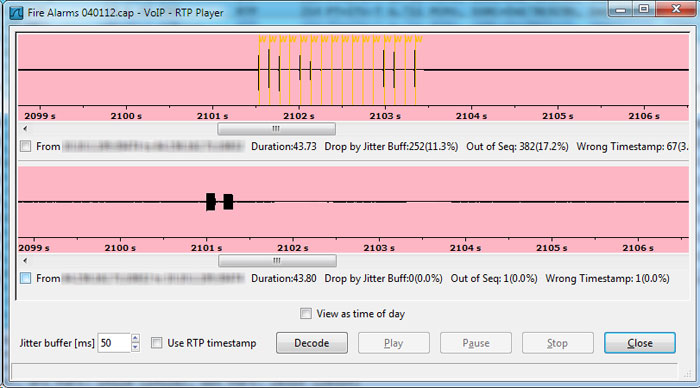
Task: Click the Stop button
Action: click(x=558, y=343)
